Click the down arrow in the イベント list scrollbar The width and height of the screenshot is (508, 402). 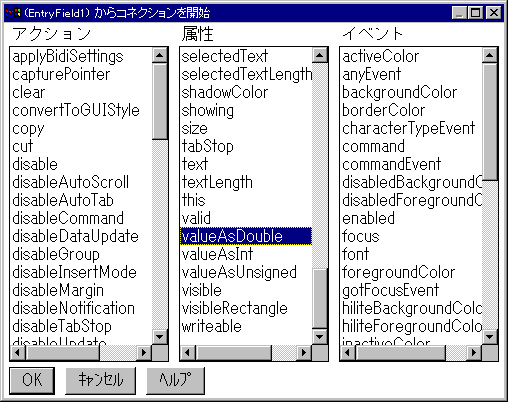(490, 336)
